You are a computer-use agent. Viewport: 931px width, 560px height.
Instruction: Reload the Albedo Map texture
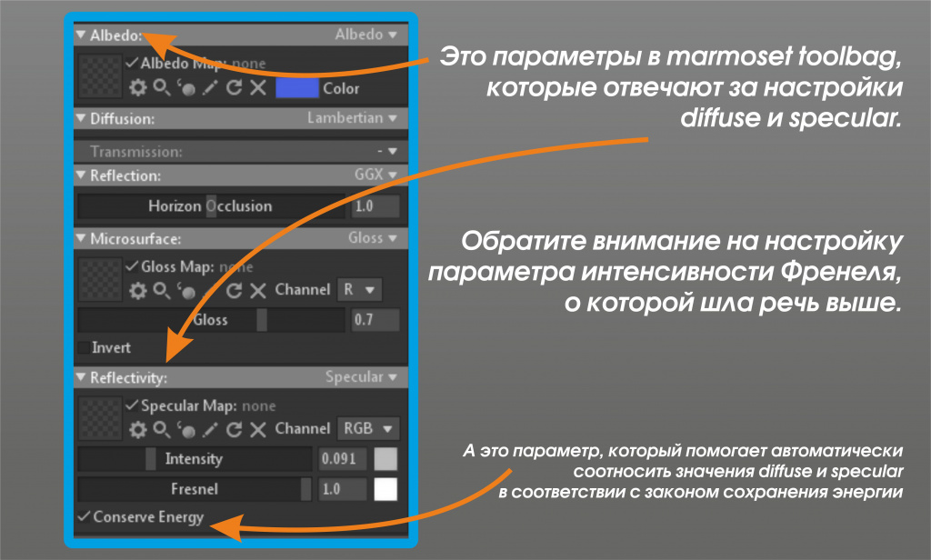tap(234, 88)
